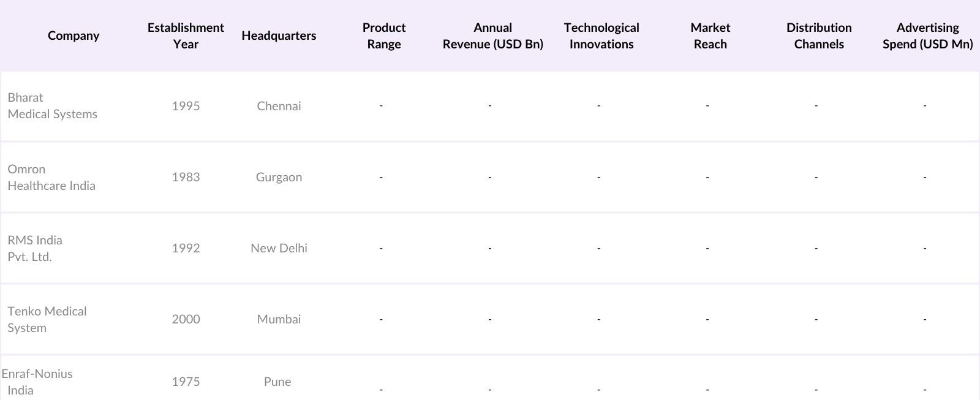
Task: Click the Product Range column header
Action: pos(384,36)
